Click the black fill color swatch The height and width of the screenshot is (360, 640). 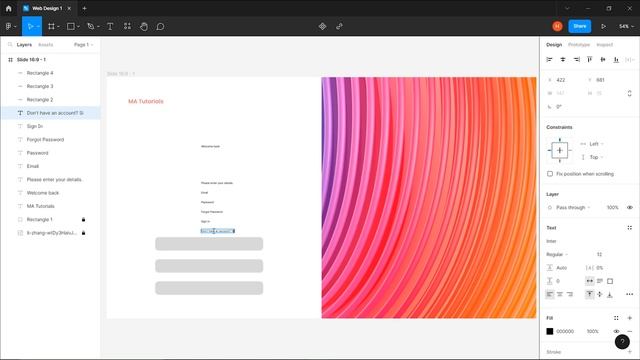click(550, 331)
